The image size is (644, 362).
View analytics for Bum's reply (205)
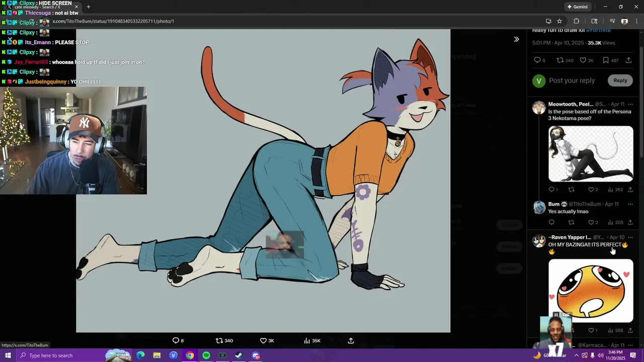(615, 222)
